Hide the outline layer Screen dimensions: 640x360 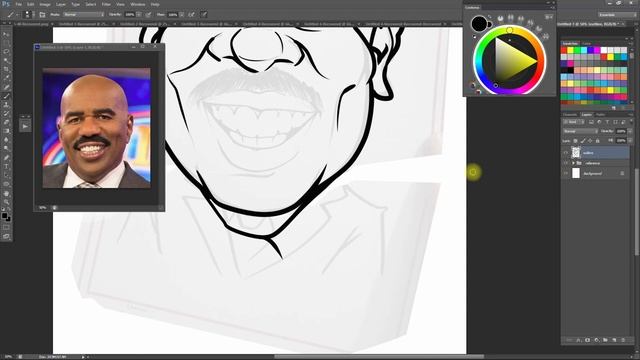pos(566,153)
